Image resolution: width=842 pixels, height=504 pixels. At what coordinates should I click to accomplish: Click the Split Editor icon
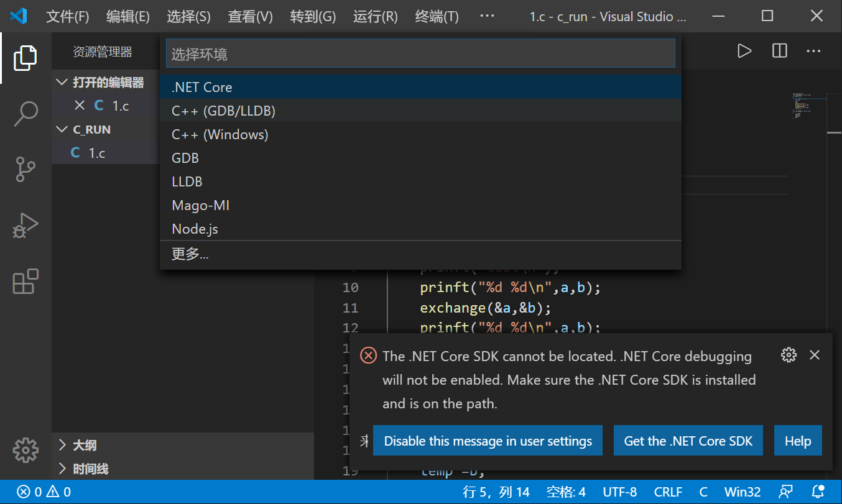point(779,51)
